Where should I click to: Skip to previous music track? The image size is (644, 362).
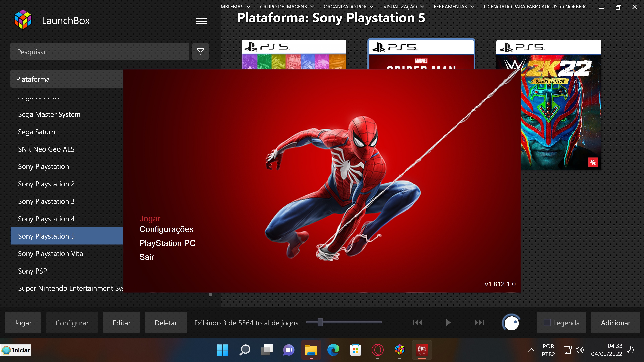coord(417,322)
